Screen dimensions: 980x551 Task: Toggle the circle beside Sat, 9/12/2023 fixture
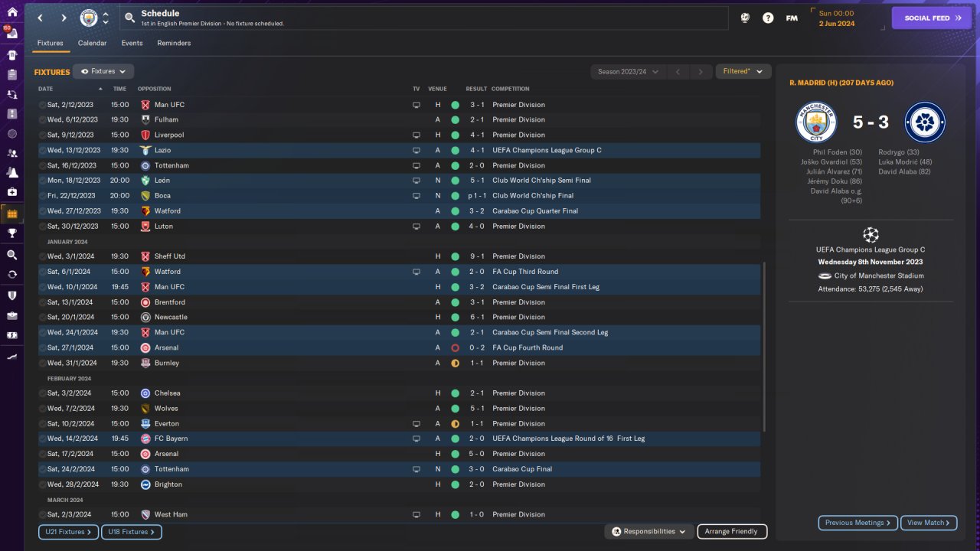[42, 135]
